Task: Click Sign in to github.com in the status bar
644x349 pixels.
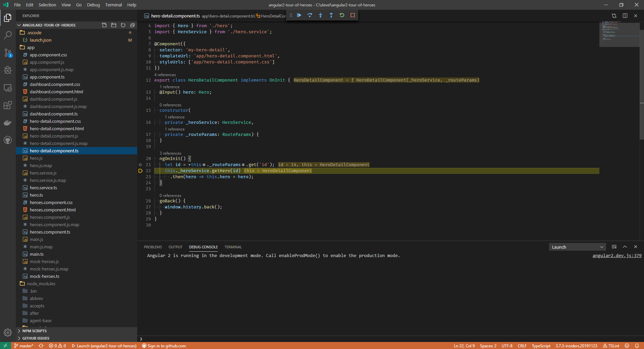Action: (x=164, y=346)
